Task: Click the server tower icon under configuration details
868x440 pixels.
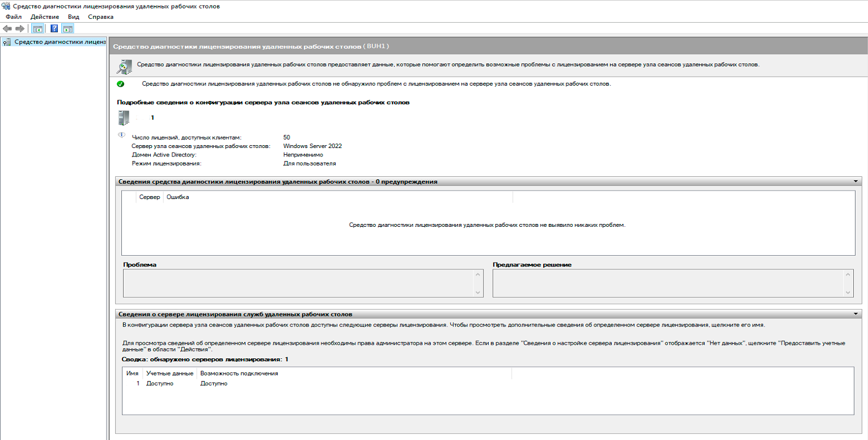Action: point(123,117)
